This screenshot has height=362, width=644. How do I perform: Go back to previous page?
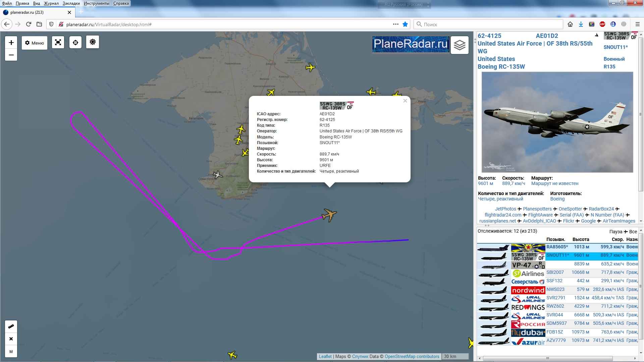tap(7, 24)
